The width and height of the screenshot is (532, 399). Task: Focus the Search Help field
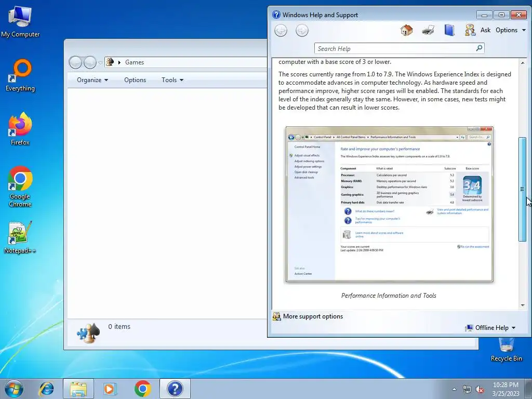point(395,48)
